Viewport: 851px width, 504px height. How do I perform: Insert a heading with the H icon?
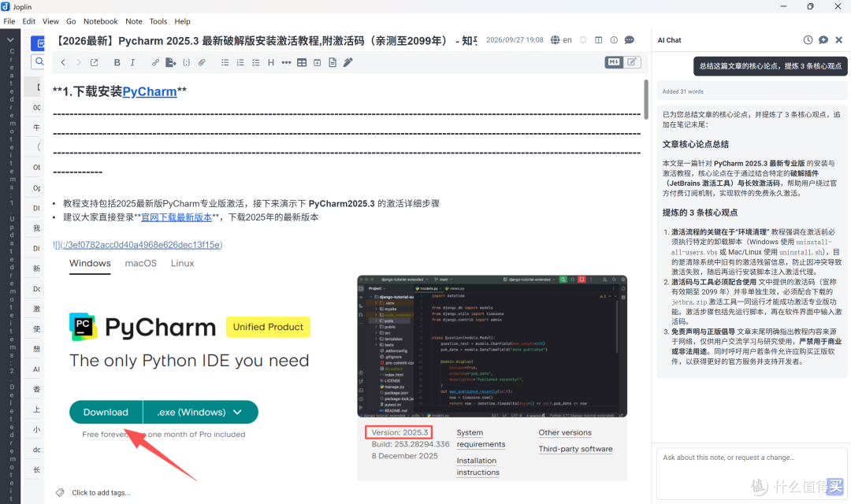271,62
